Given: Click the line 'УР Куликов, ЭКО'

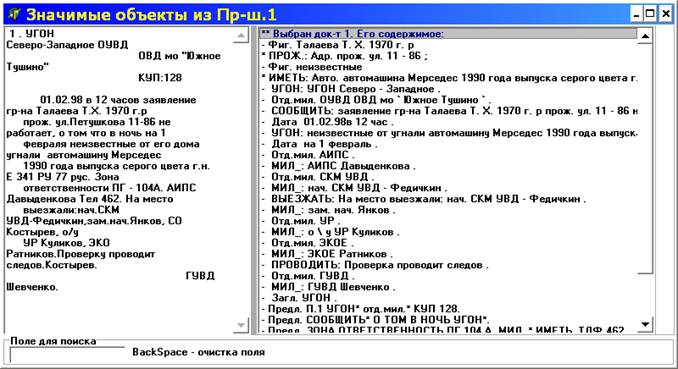Looking at the screenshot, I should click(x=66, y=243).
